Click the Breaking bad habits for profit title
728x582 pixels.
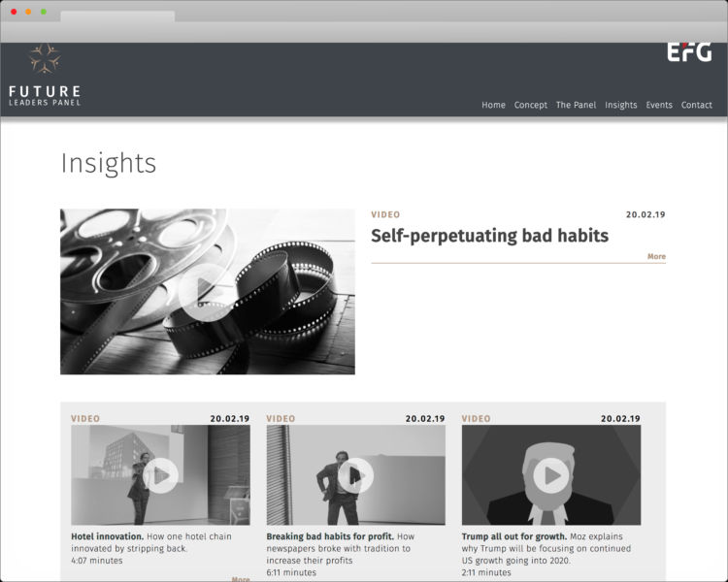coord(330,536)
